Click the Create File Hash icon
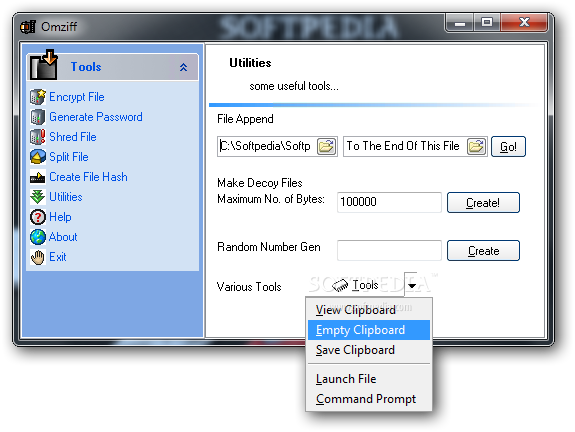Screen dimensions: 575x432 point(37,177)
